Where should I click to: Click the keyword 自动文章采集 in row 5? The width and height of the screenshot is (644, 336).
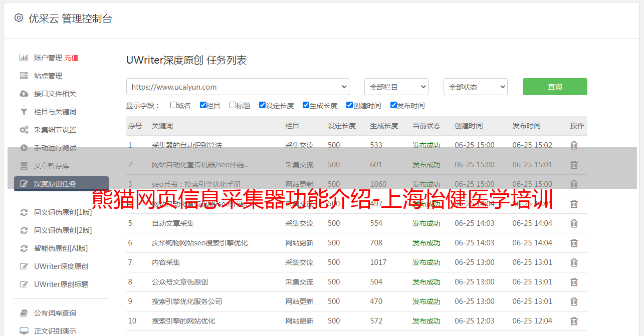(173, 223)
